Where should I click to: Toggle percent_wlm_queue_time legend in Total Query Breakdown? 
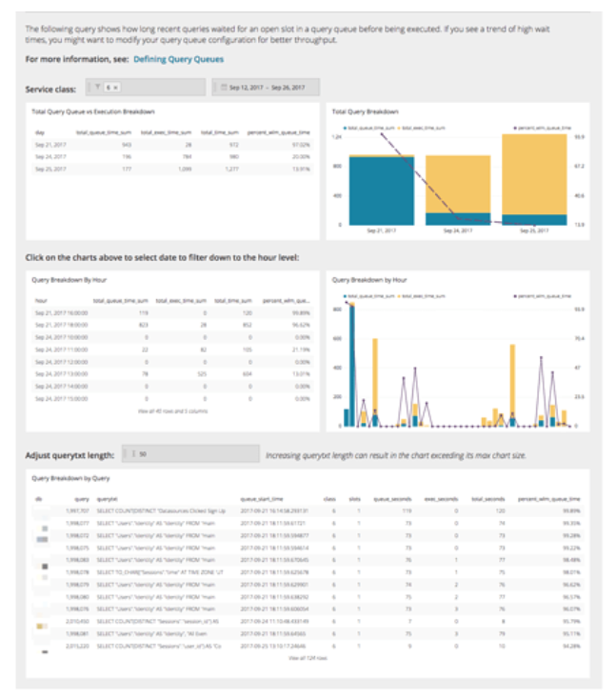pyautogui.click(x=542, y=128)
